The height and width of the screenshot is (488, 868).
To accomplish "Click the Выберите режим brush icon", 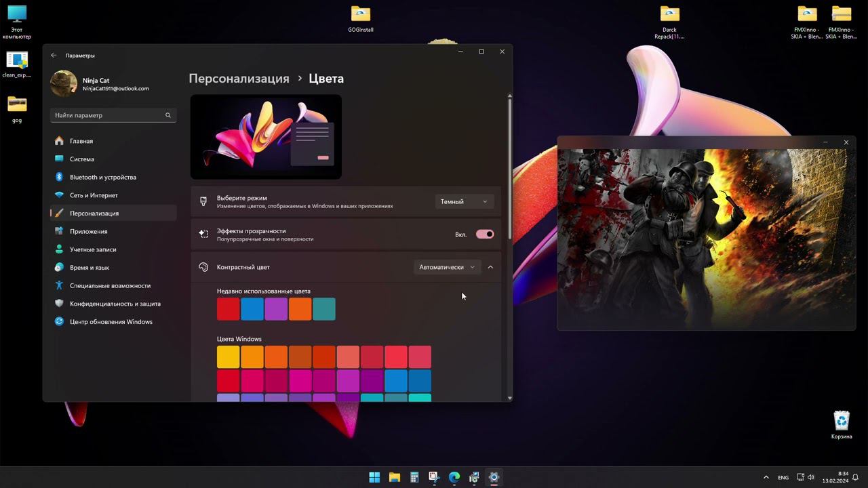I will pos(203,201).
